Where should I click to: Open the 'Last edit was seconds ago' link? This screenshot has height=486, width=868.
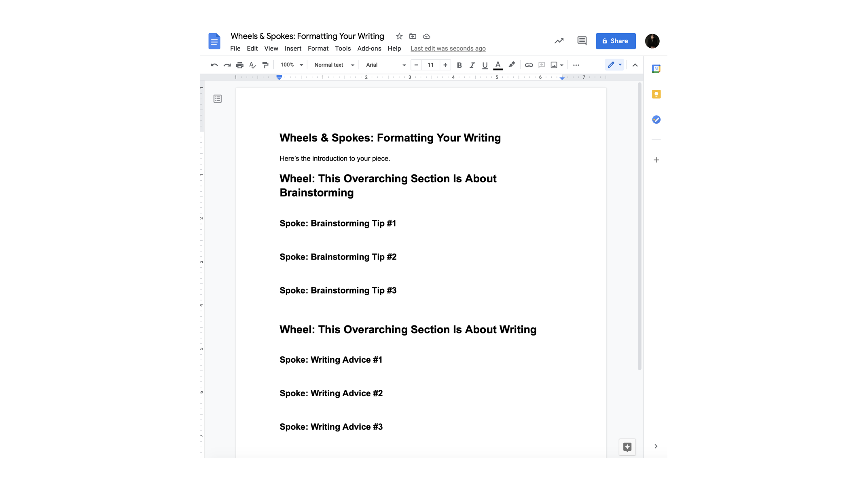[448, 49]
